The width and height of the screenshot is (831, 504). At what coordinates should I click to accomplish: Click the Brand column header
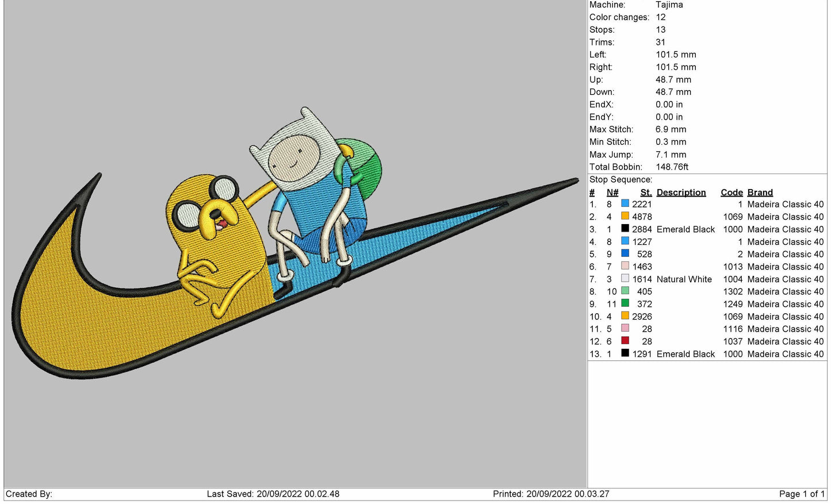pyautogui.click(x=760, y=193)
